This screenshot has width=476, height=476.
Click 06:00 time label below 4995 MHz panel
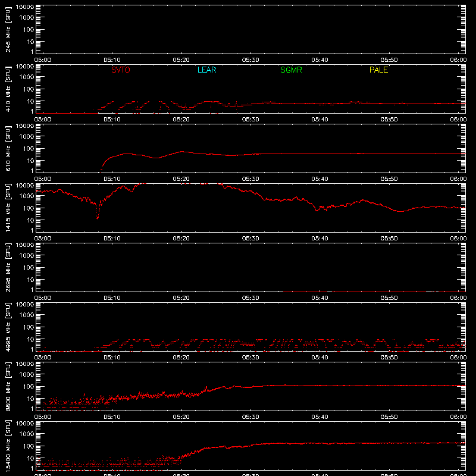click(458, 358)
